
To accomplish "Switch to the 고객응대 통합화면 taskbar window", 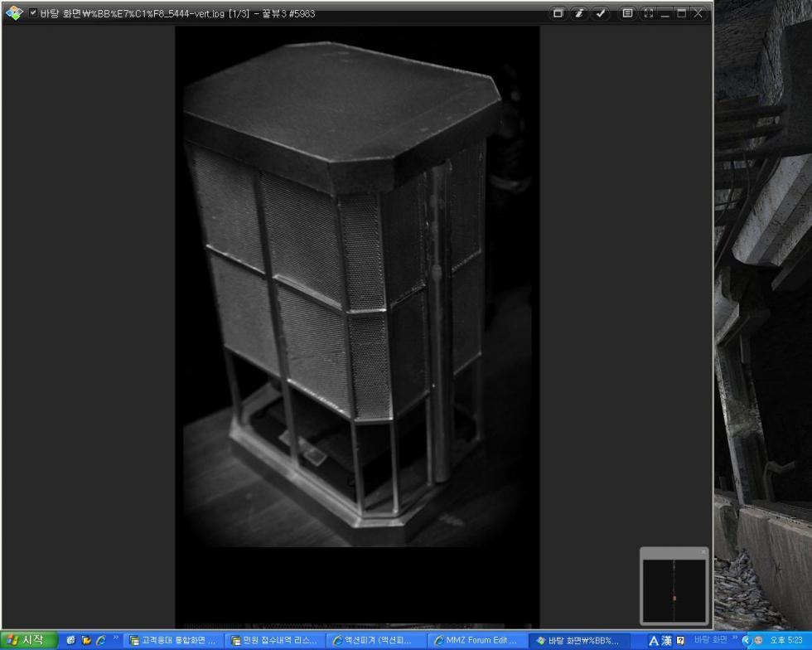I will pos(172,640).
